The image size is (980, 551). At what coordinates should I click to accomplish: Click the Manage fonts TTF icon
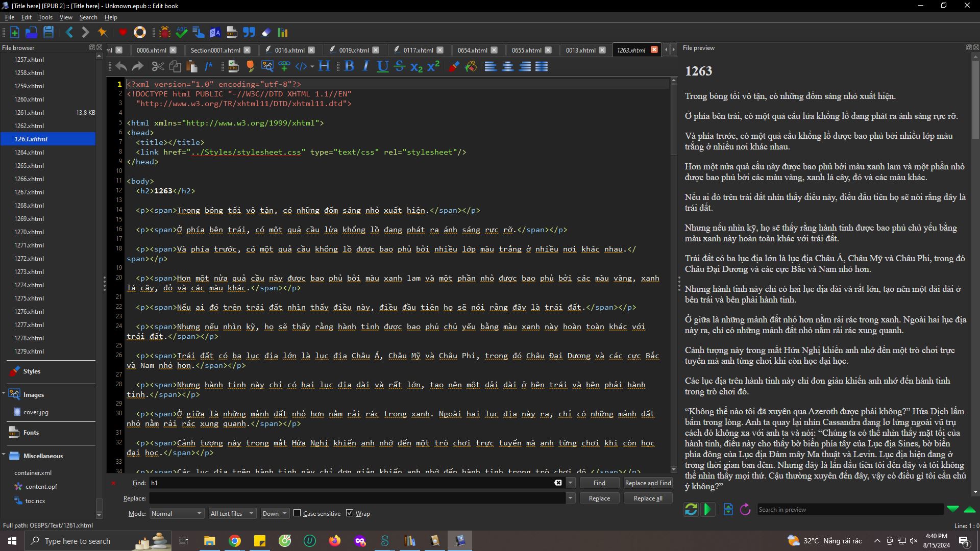point(232,33)
